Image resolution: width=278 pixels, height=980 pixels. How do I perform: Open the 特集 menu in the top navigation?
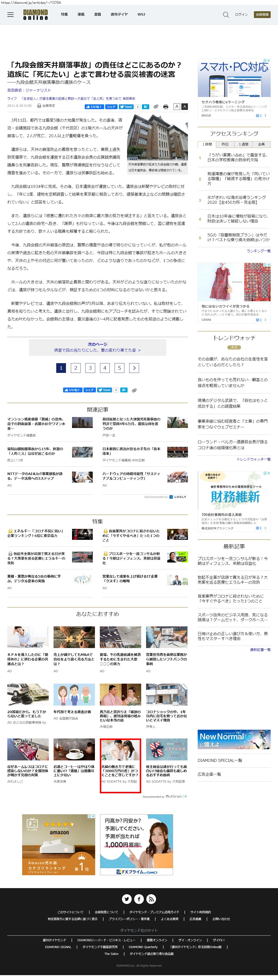pos(65,14)
